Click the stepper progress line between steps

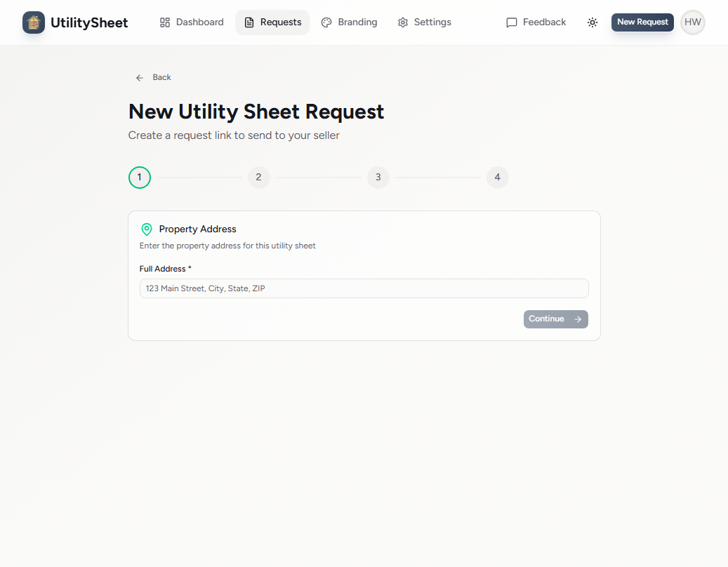pos(199,177)
